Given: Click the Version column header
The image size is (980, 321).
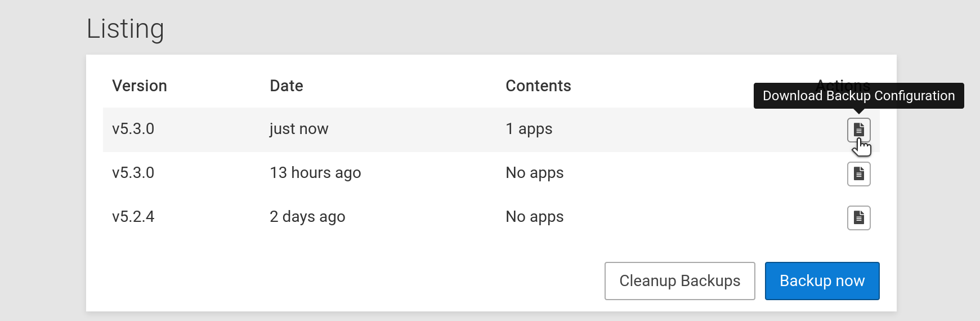Looking at the screenshot, I should pos(140,86).
